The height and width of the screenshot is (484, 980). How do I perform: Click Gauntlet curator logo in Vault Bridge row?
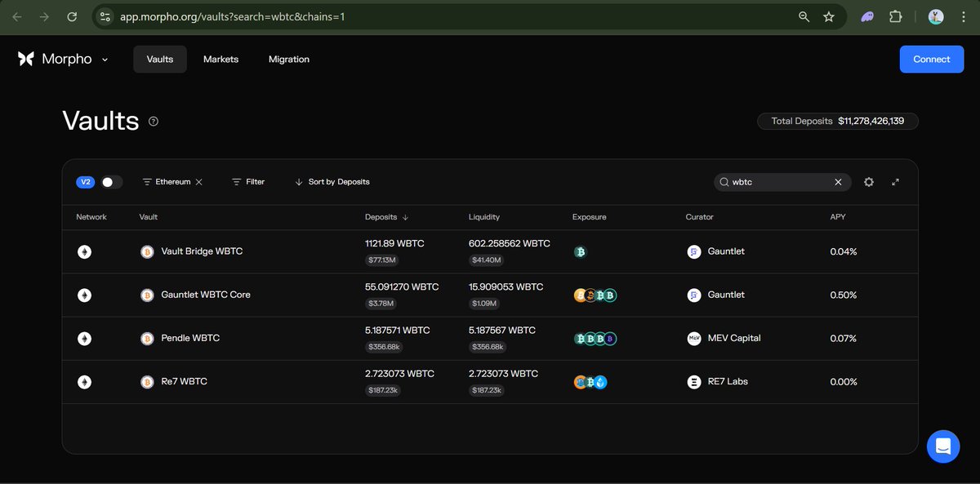694,252
